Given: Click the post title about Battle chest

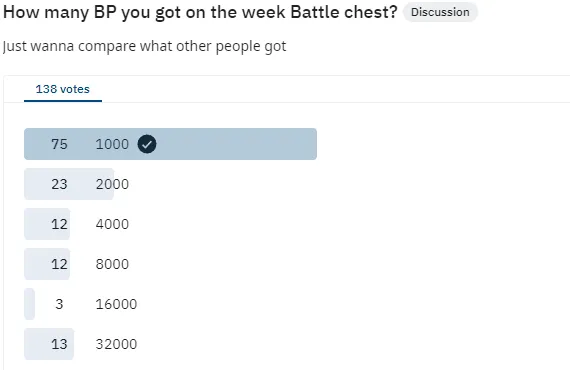Looking at the screenshot, I should click(200, 12).
